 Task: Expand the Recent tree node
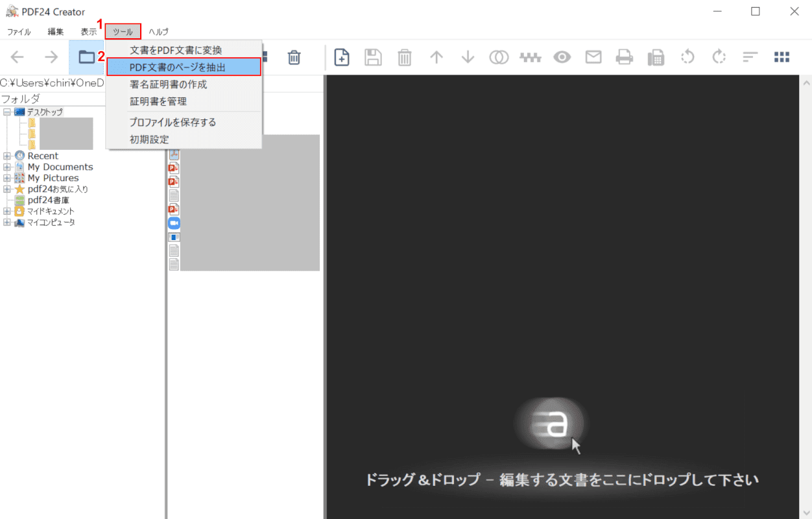[6, 156]
